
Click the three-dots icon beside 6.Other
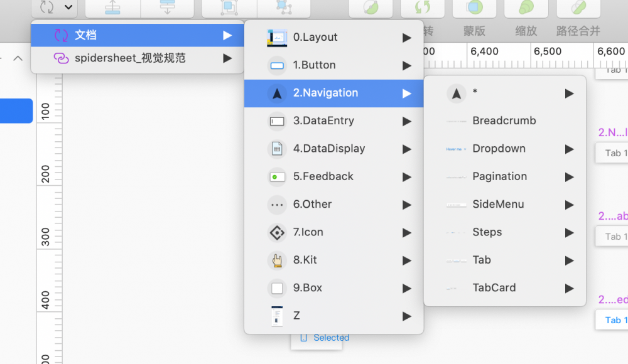click(x=277, y=205)
